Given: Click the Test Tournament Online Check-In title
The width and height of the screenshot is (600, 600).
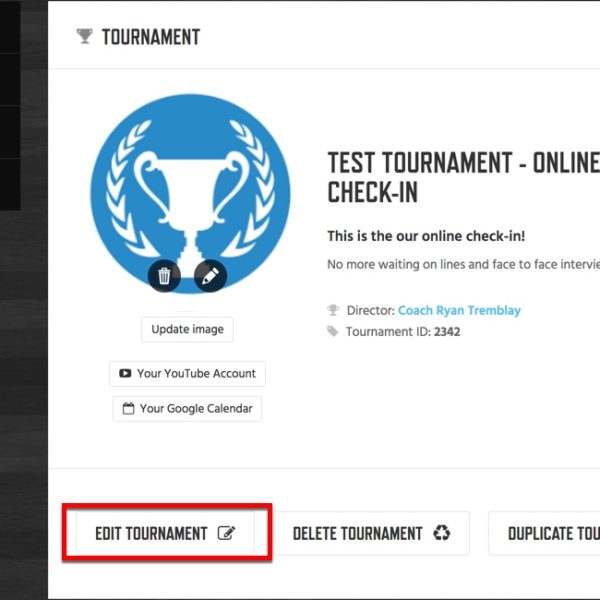Looking at the screenshot, I should 463,177.
